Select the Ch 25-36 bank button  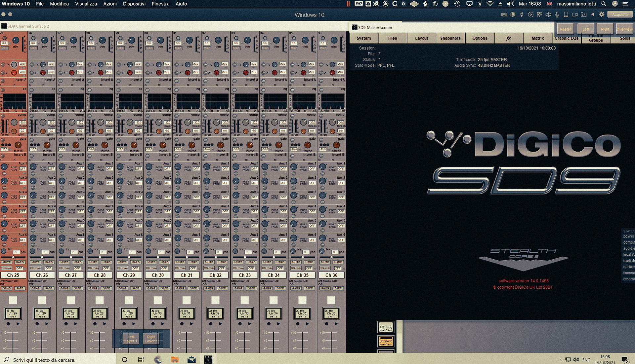point(386,342)
